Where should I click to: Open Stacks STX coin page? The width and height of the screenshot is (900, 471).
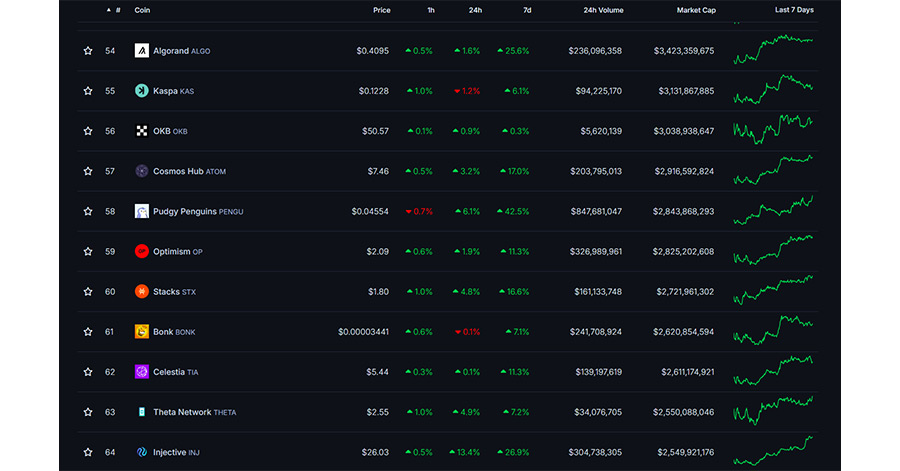click(x=174, y=292)
